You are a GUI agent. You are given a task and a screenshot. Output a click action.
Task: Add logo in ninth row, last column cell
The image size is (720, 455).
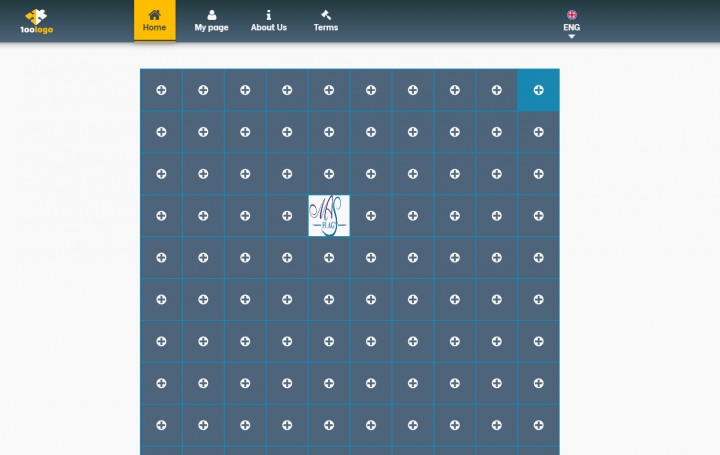pos(539,425)
